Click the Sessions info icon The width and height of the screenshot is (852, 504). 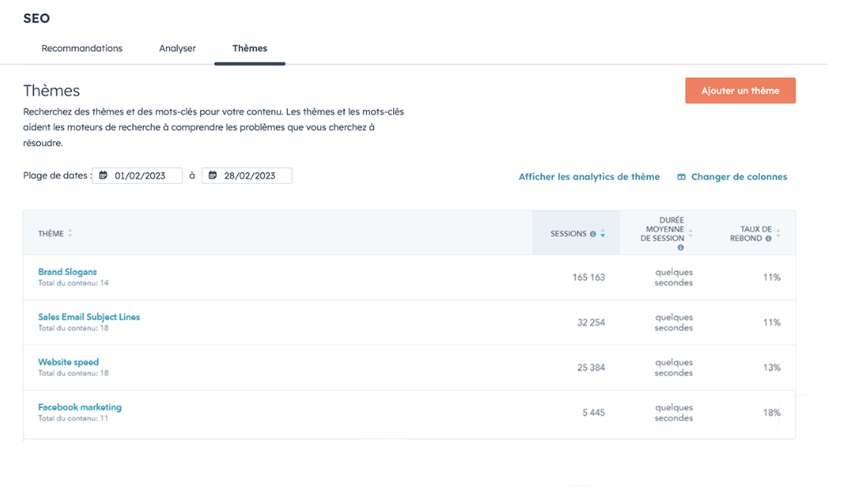(593, 234)
